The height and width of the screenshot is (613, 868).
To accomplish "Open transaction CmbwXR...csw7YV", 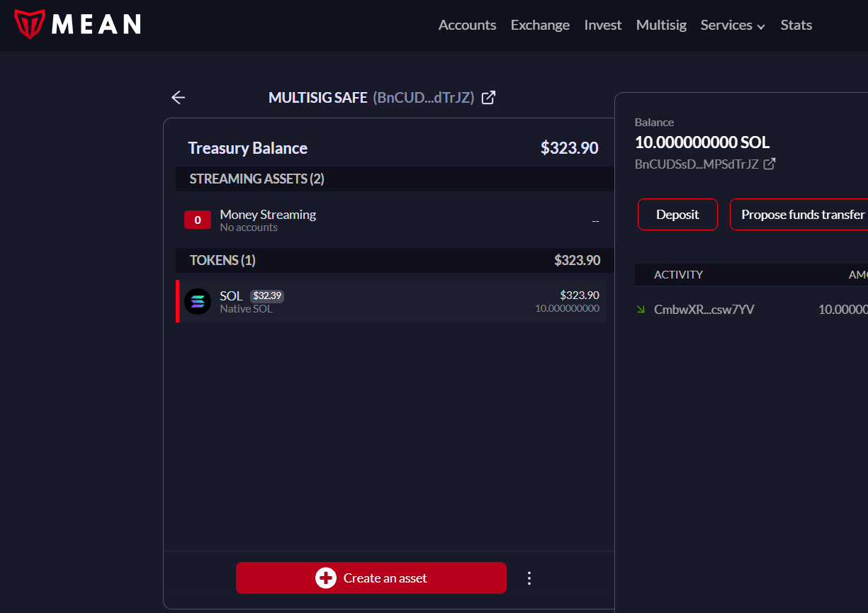I will coord(704,309).
